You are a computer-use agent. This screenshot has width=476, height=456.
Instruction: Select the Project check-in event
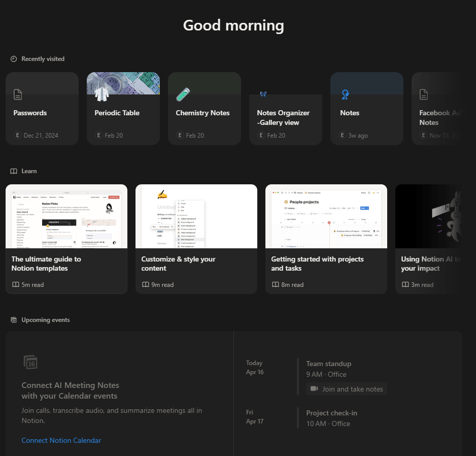(x=331, y=413)
